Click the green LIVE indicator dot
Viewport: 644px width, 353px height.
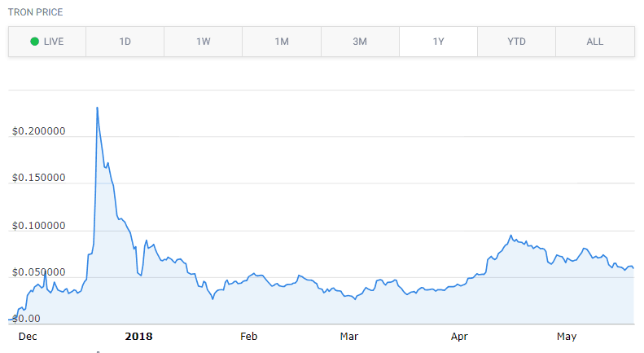coord(34,42)
